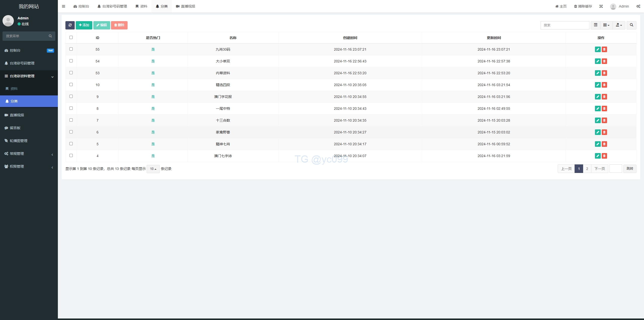Click the edit pencil icon for row 55
Screen dimensions: 644x320
(598, 49)
